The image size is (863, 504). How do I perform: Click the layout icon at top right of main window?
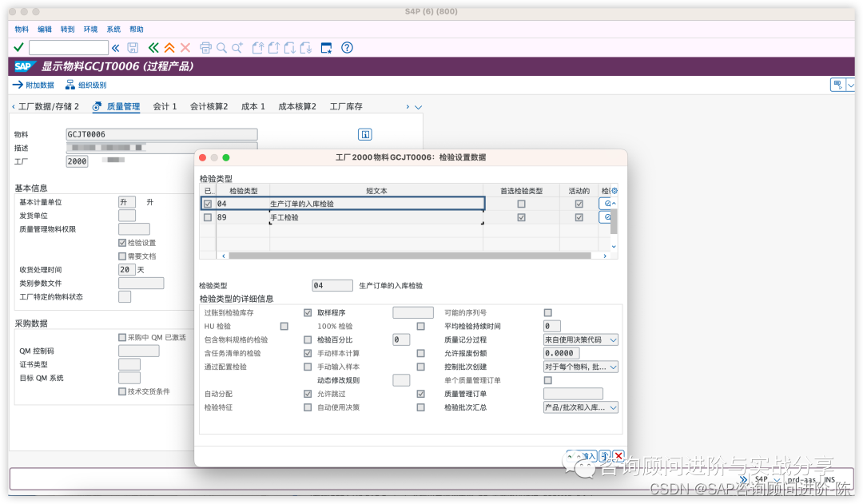click(837, 85)
